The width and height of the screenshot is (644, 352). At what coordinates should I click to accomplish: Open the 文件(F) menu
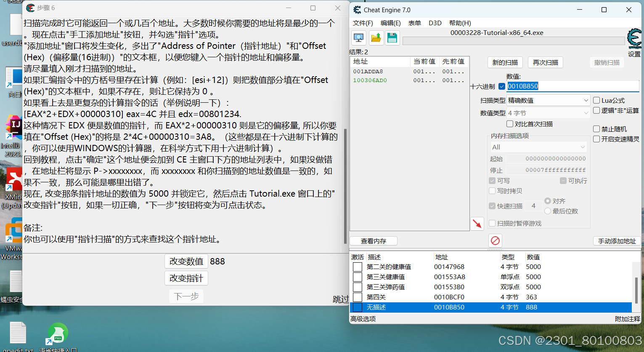pyautogui.click(x=363, y=23)
